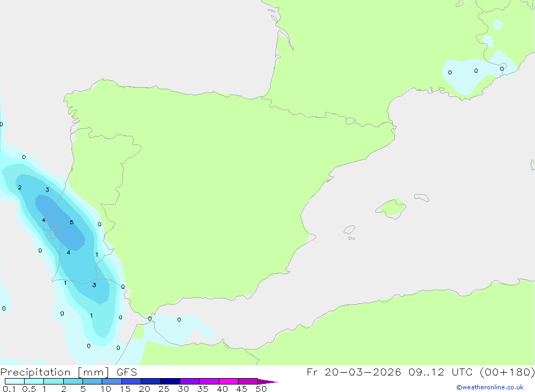Click the weatheronline.co.uk copyright link
The image size is (535, 392).
coord(490,387)
